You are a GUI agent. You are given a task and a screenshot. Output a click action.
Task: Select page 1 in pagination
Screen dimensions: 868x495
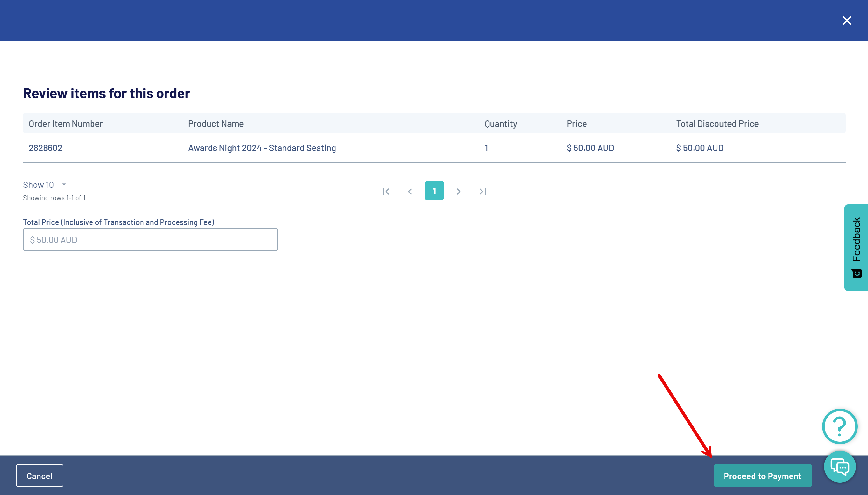pyautogui.click(x=434, y=191)
